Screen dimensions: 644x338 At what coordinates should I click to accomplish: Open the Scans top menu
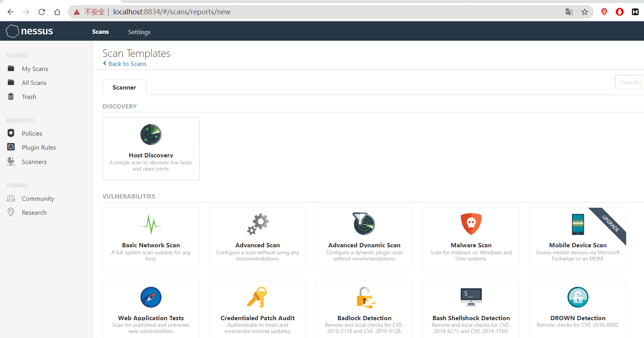(101, 32)
